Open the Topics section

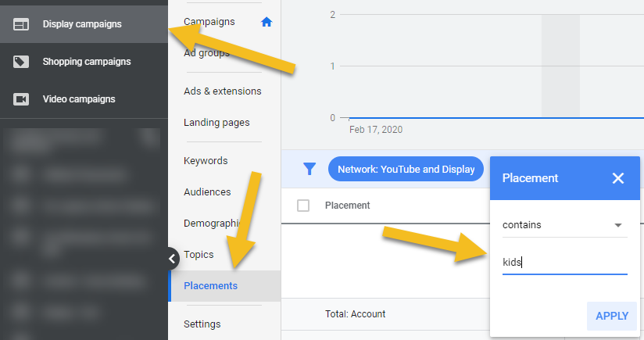(199, 255)
